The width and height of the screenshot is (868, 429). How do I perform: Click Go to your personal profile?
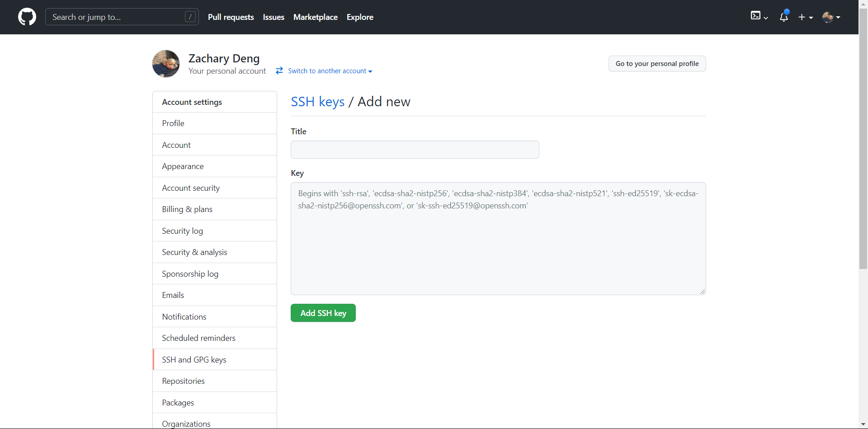pos(657,64)
